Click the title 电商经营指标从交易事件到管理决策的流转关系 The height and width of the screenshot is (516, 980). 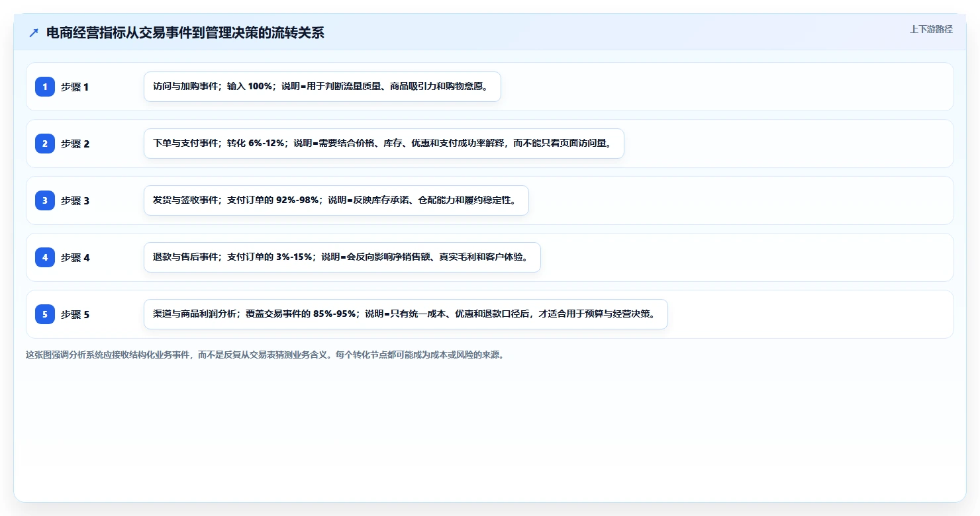pyautogui.click(x=185, y=33)
